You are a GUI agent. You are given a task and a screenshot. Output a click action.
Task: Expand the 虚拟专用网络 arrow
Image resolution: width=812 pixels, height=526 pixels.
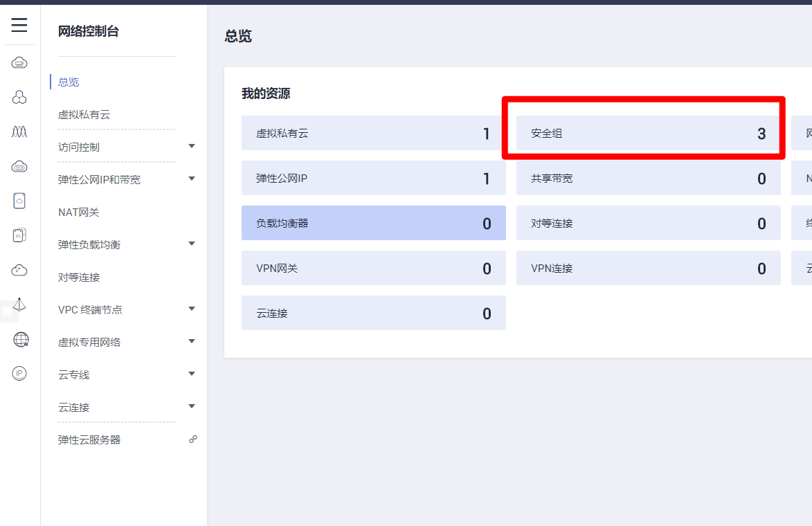coord(192,342)
